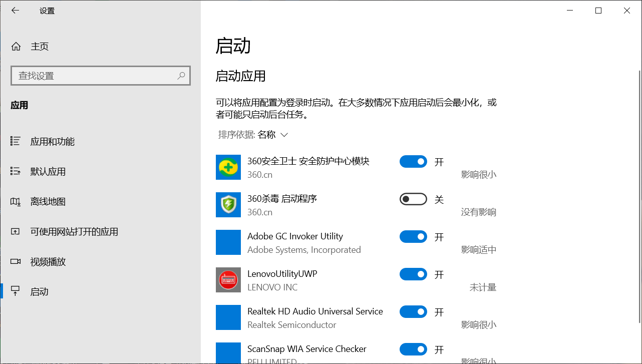Close the settings window
The width and height of the screenshot is (642, 364).
coord(627,11)
